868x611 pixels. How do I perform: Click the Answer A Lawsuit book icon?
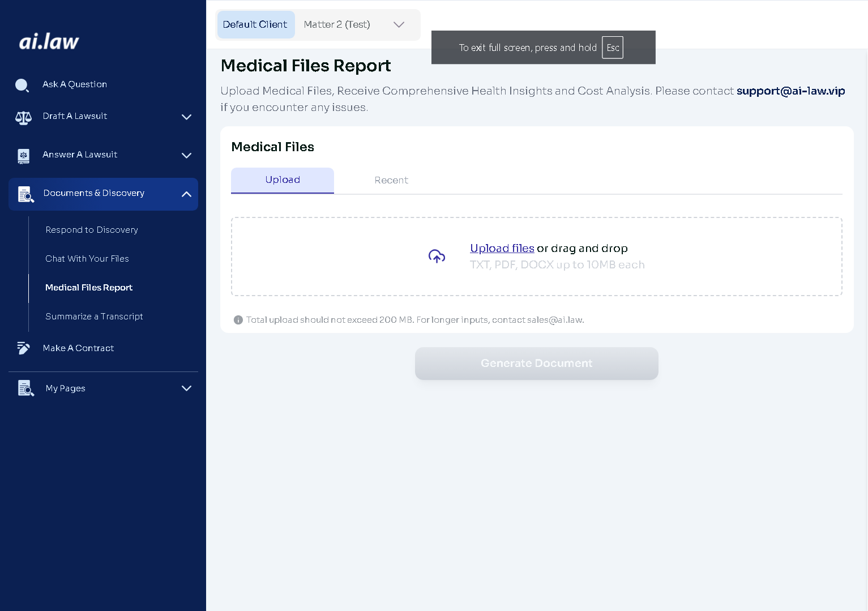click(23, 156)
